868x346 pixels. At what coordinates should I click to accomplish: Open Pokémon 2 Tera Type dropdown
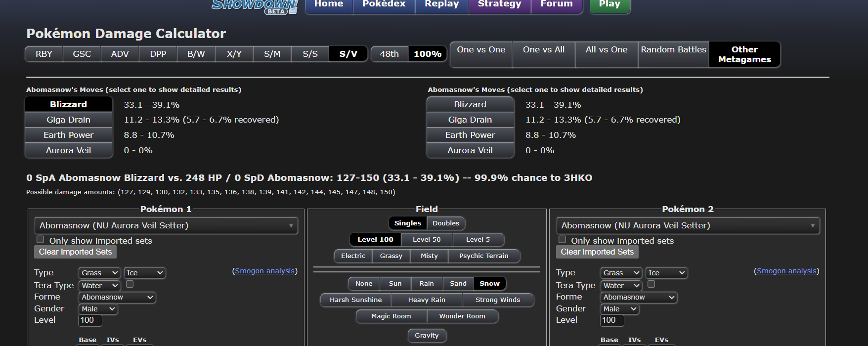[x=621, y=286]
